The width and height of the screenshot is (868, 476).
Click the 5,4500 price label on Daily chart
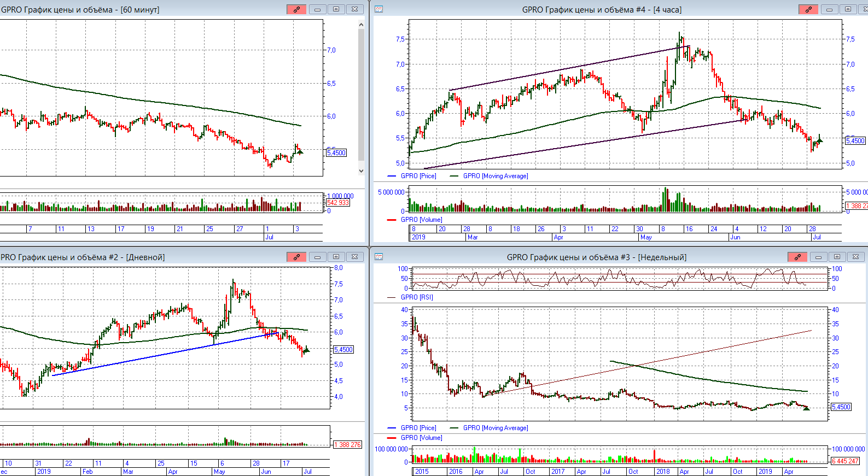point(343,350)
